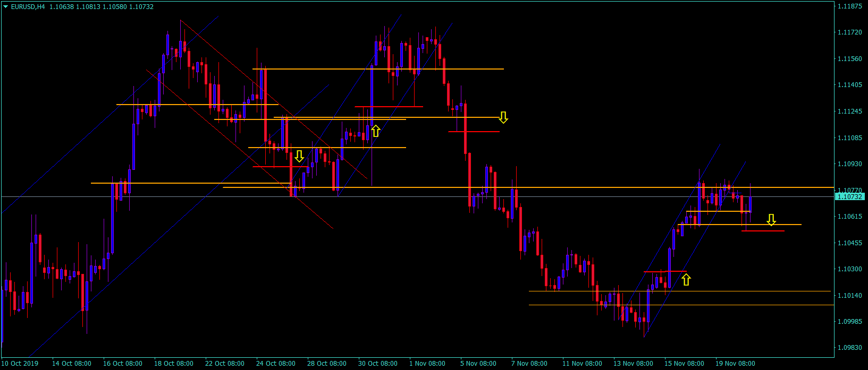Click the 28 Oct 08:00 time label

pos(327,364)
